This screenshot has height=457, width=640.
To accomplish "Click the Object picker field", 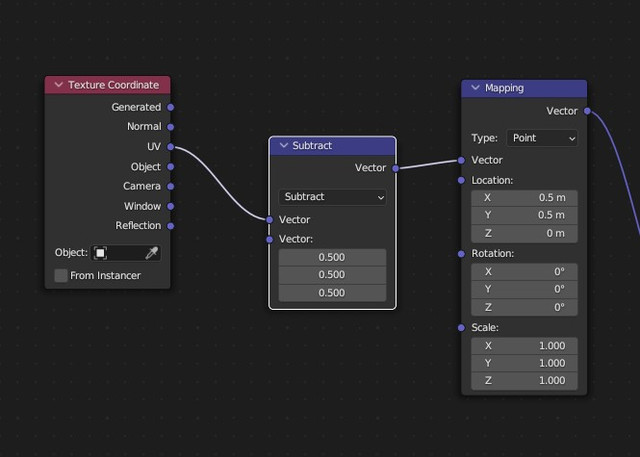I will tap(126, 253).
